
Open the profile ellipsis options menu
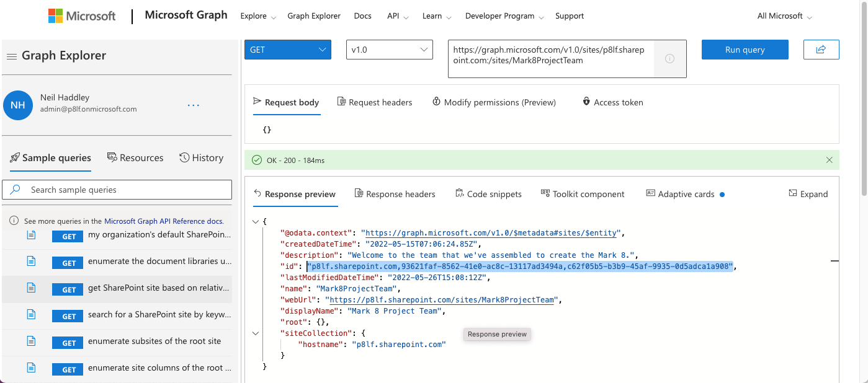[x=194, y=105]
